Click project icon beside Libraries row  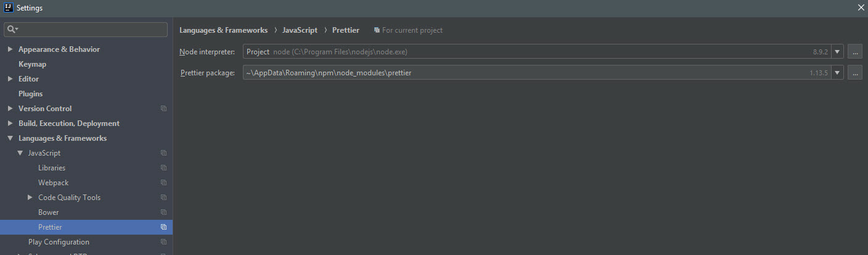pyautogui.click(x=163, y=168)
